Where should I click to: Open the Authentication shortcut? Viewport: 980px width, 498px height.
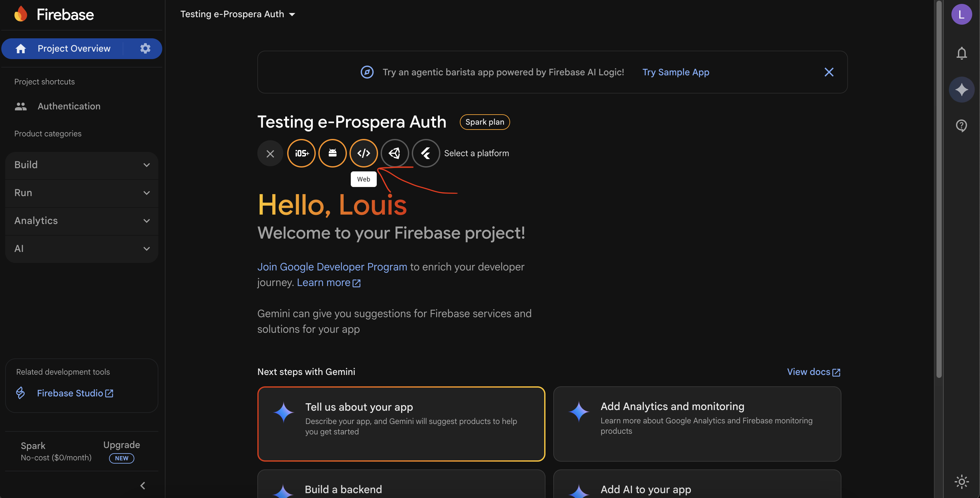point(69,106)
